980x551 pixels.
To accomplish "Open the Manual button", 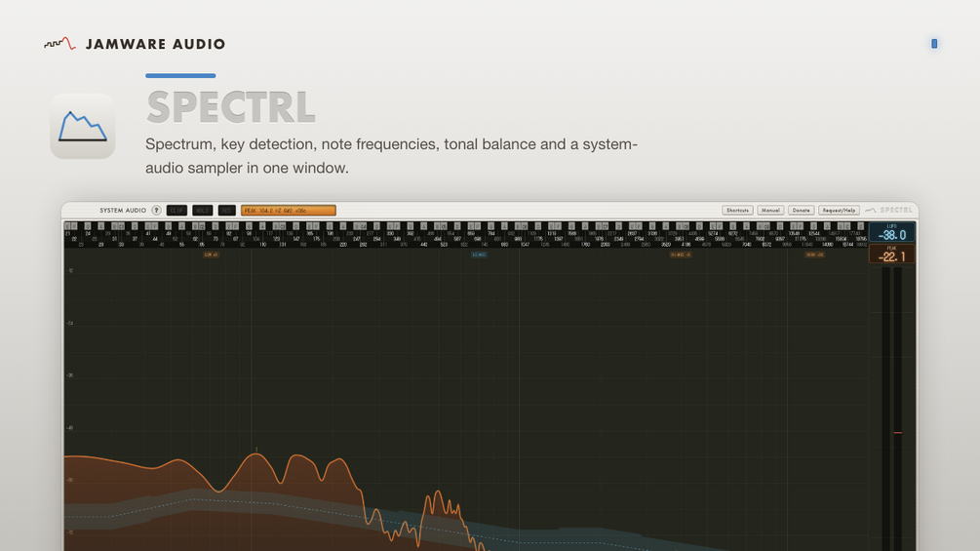I will [770, 211].
